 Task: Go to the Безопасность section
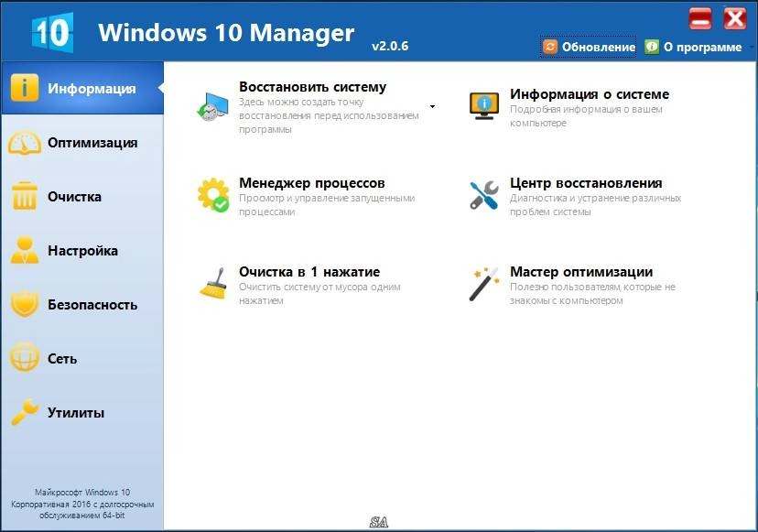tap(82, 305)
